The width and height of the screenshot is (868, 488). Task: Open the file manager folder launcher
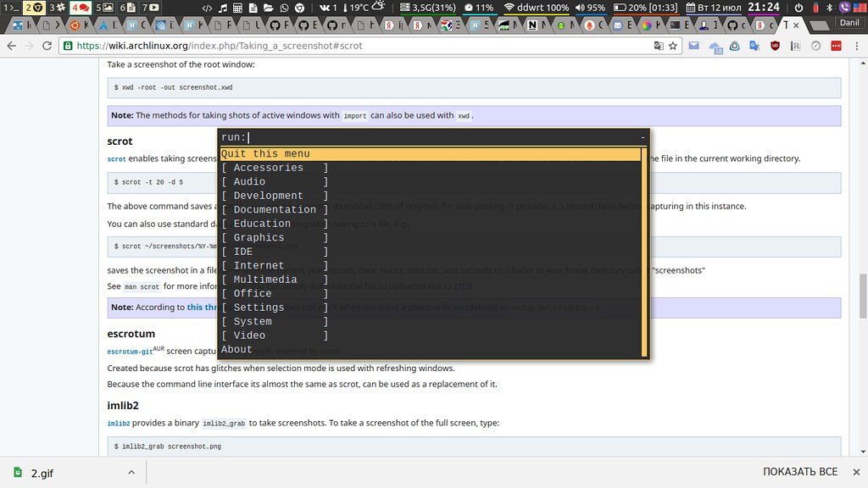tap(269, 8)
